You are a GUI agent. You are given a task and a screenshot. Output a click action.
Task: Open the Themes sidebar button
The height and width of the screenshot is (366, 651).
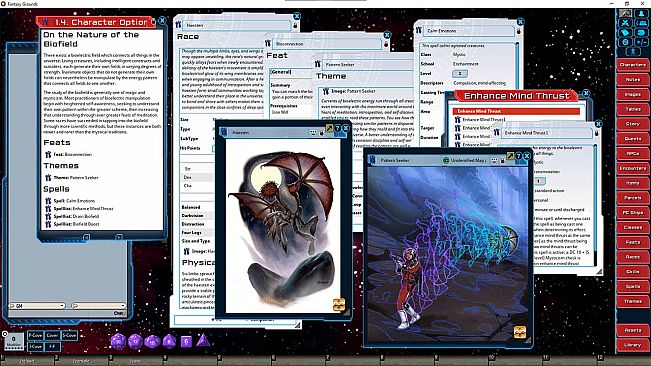pos(633,301)
